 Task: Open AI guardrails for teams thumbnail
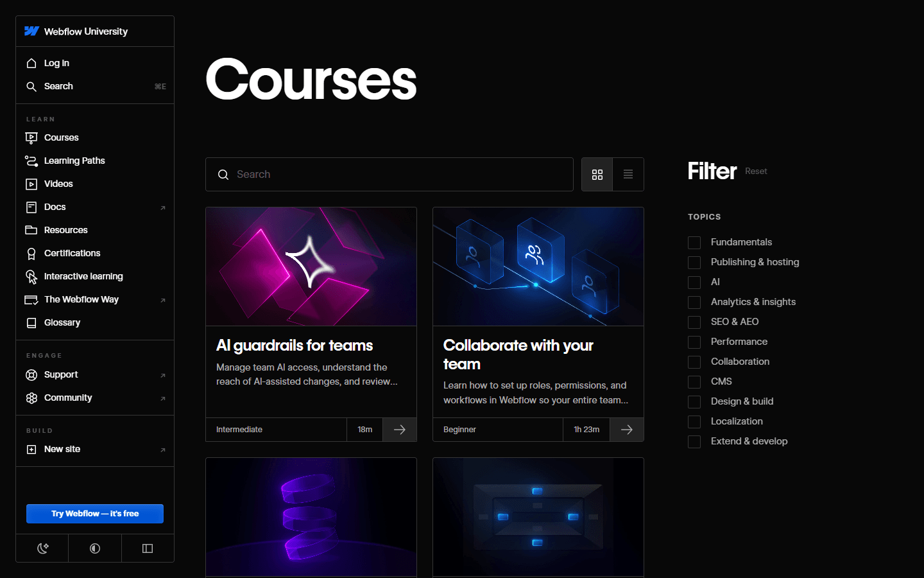click(x=311, y=267)
